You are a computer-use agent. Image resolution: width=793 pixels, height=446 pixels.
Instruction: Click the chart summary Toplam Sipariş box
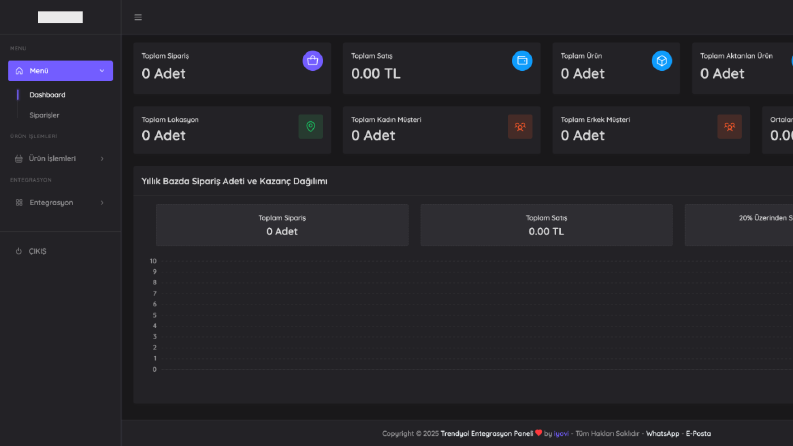282,225
